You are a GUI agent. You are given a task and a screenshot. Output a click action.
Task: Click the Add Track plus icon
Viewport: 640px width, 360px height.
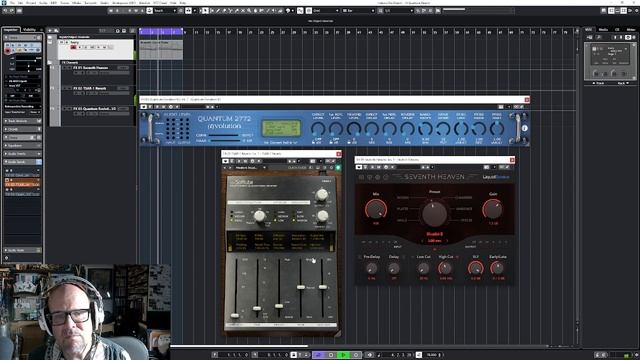pos(50,30)
